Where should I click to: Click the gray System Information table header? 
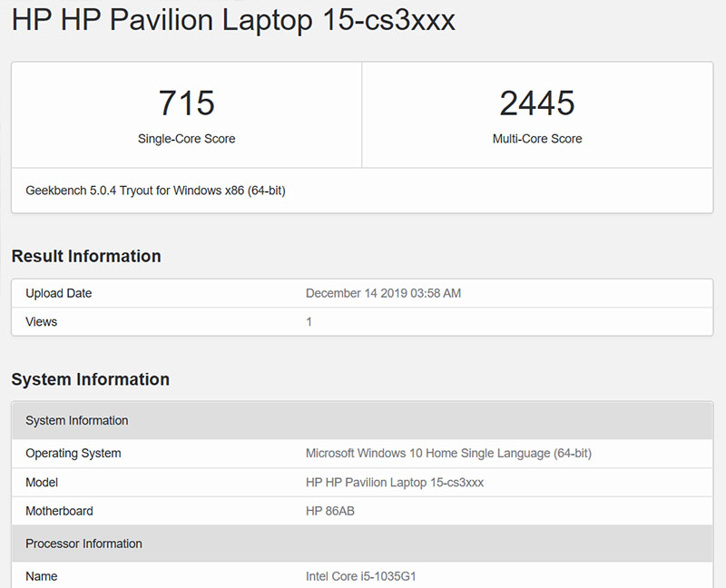[x=362, y=420]
